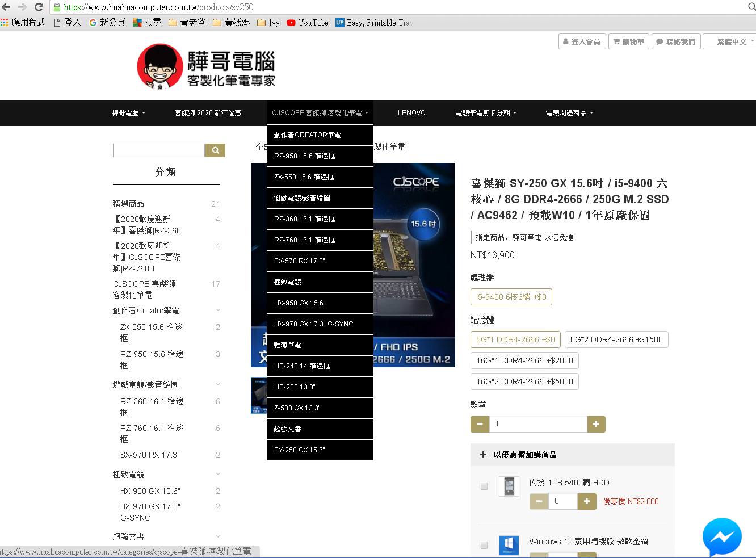Click the 1TB HDD product thumbnail
756x558 pixels.
[509, 486]
